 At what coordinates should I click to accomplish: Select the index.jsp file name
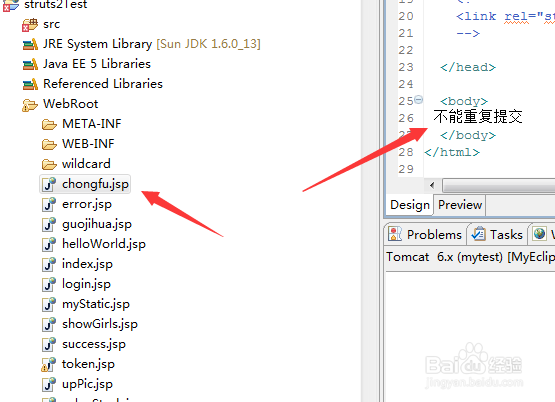(87, 264)
